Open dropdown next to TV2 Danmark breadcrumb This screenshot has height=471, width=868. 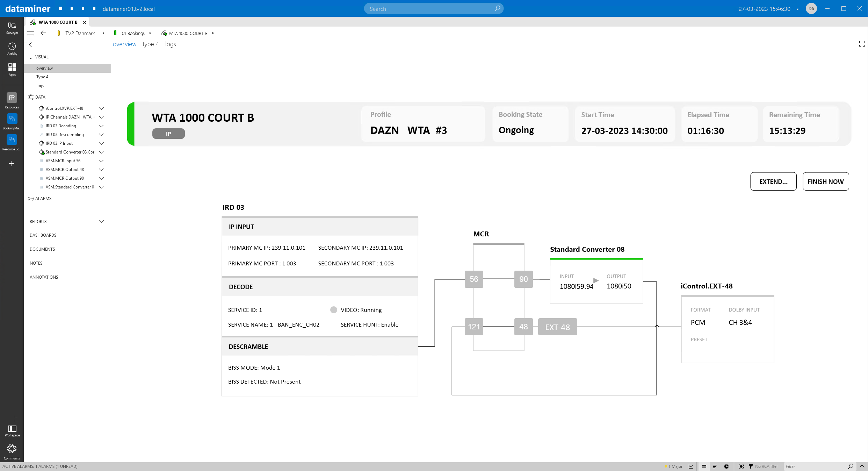[x=103, y=33]
